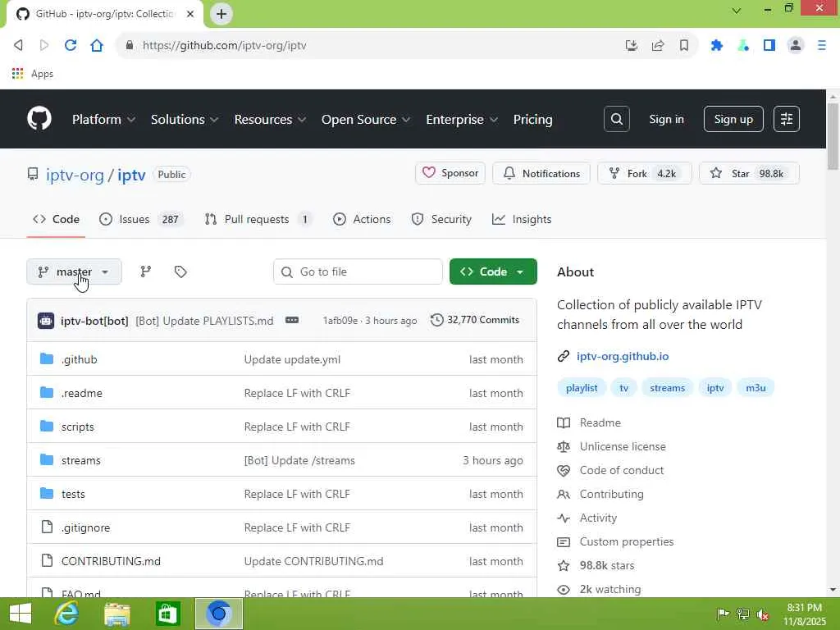
Task: Click the share page icon
Action: click(x=658, y=46)
